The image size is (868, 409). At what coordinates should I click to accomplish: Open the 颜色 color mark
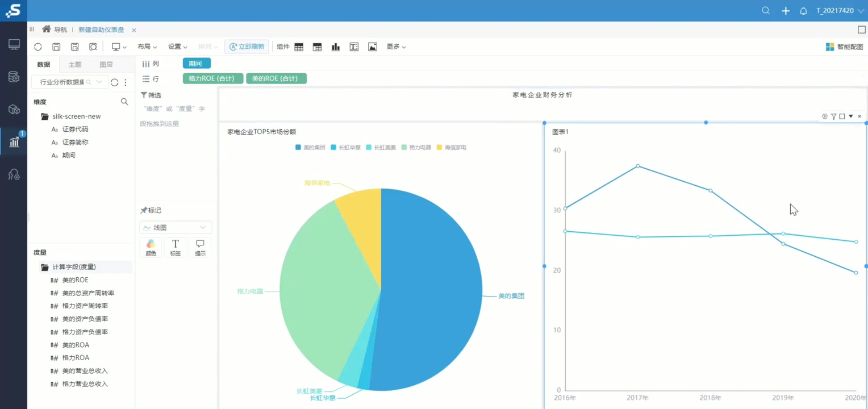(x=151, y=248)
